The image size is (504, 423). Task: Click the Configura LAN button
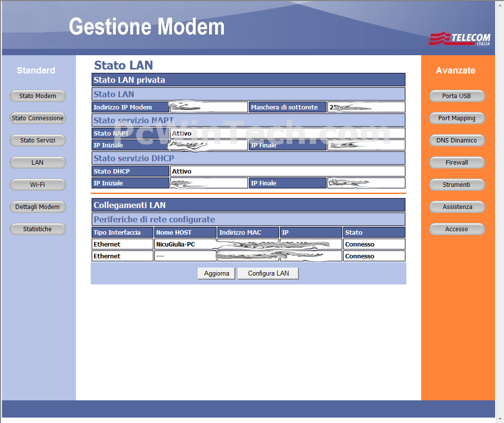click(x=268, y=273)
